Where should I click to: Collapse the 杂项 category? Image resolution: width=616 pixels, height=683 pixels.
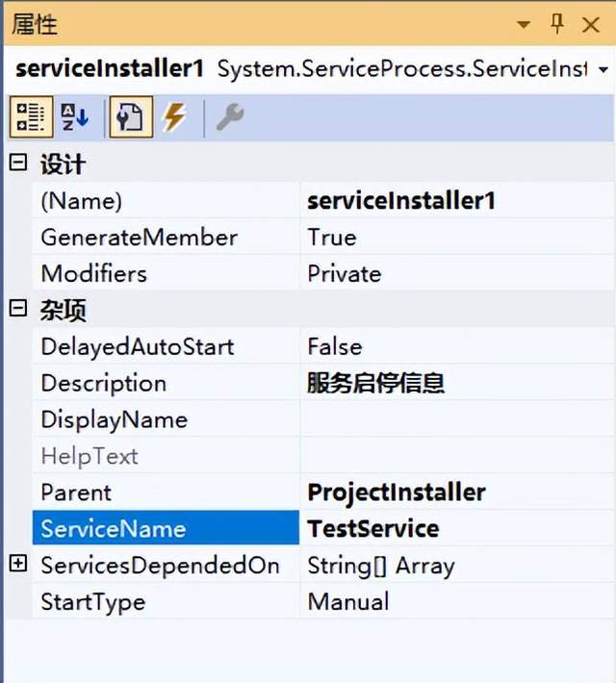point(17,310)
